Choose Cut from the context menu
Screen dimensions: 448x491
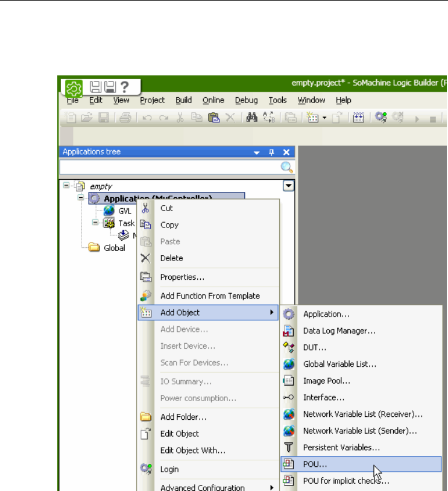point(208,208)
